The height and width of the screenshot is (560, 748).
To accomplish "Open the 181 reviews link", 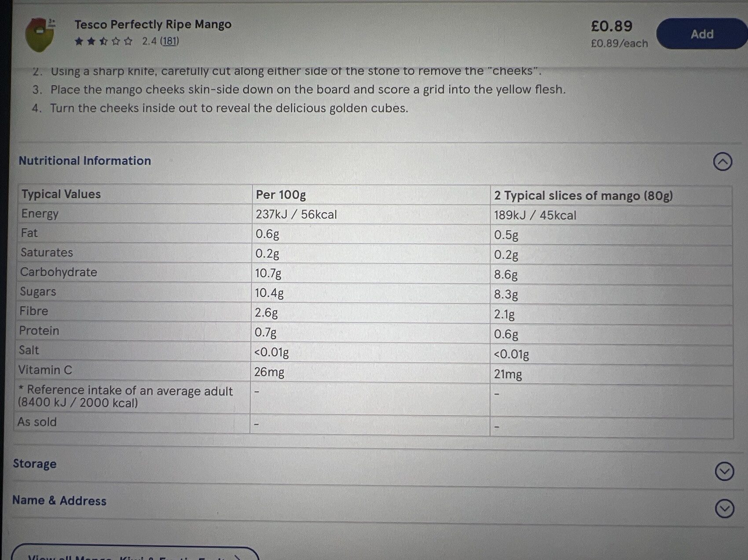I will click(169, 41).
